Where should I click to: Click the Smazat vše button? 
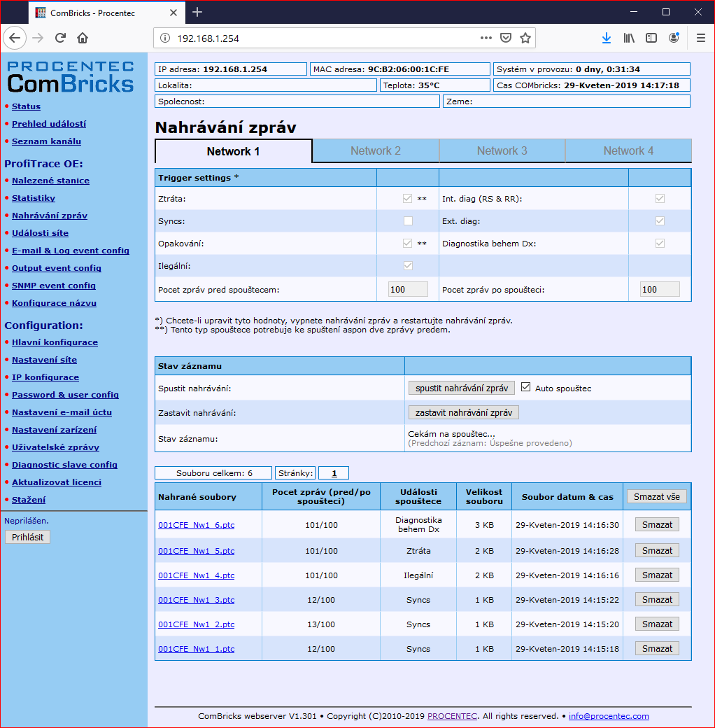tap(656, 497)
